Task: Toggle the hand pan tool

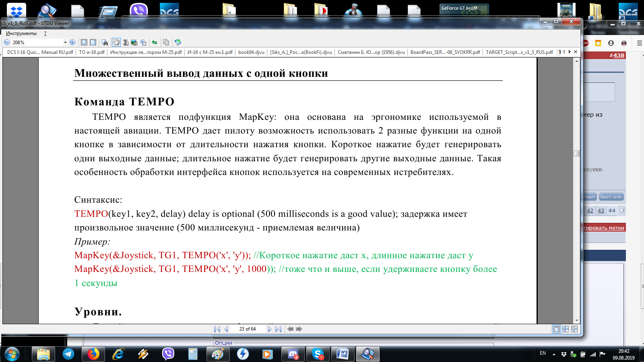Action: [x=116, y=42]
